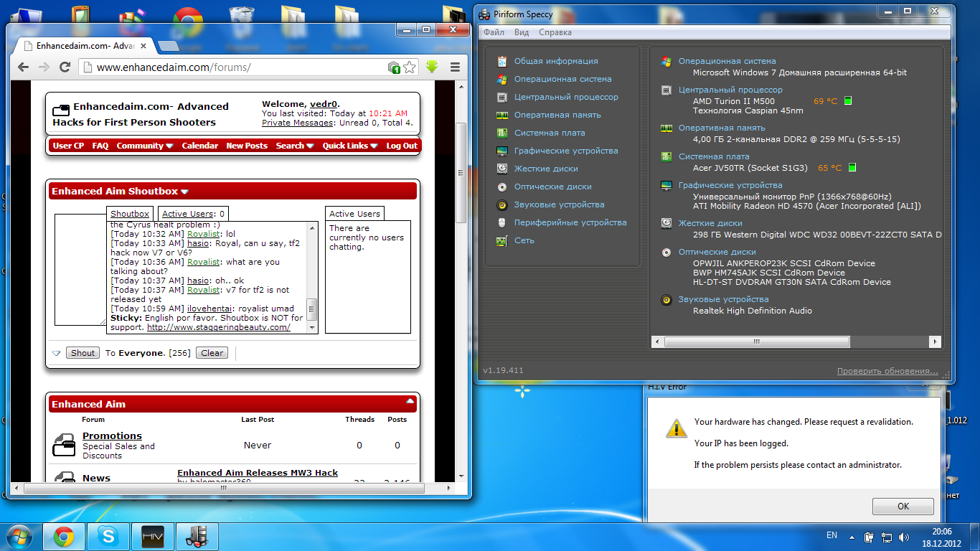Select the Графические устройства sidebar icon
980x551 pixels.
pos(502,151)
